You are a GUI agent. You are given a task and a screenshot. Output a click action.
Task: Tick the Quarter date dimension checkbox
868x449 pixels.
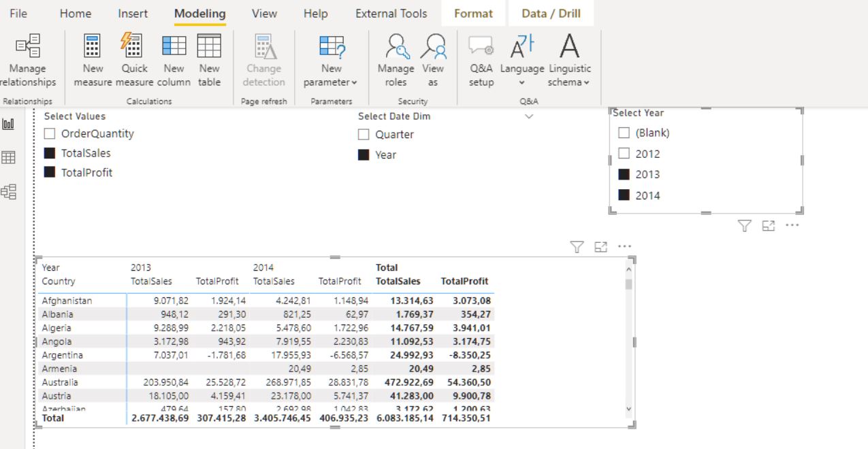coord(364,135)
